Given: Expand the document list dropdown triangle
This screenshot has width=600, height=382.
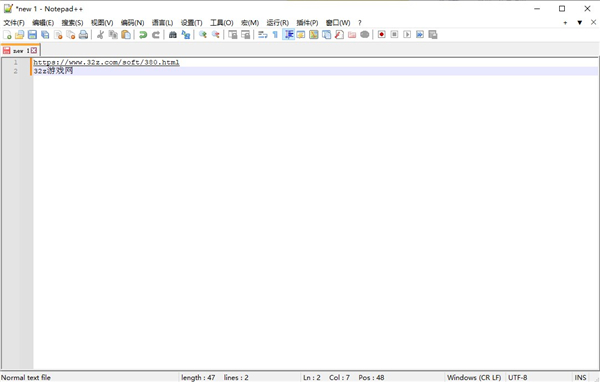Looking at the screenshot, I should click(x=579, y=23).
